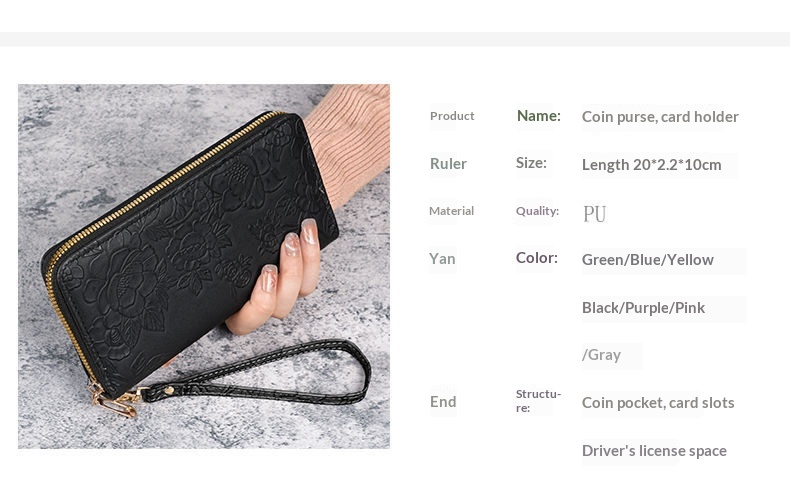Click the 'End' label
The height and width of the screenshot is (493, 790).
[443, 402]
